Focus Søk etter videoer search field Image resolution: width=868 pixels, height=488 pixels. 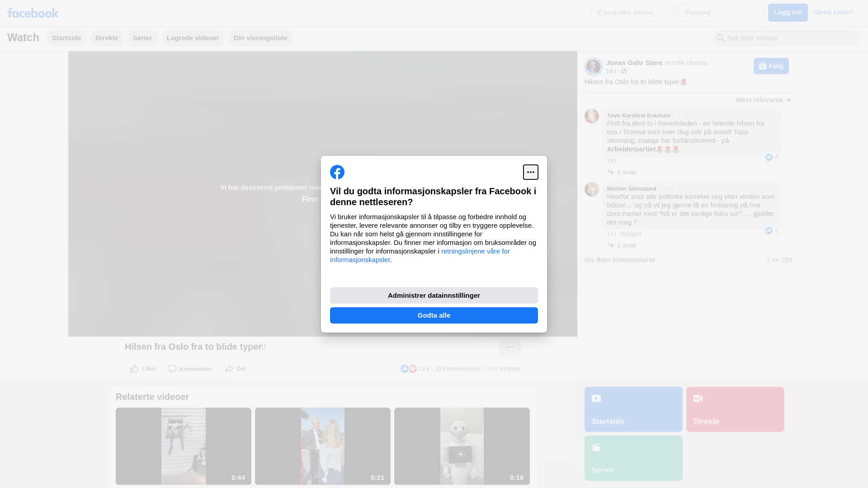pyautogui.click(x=787, y=38)
